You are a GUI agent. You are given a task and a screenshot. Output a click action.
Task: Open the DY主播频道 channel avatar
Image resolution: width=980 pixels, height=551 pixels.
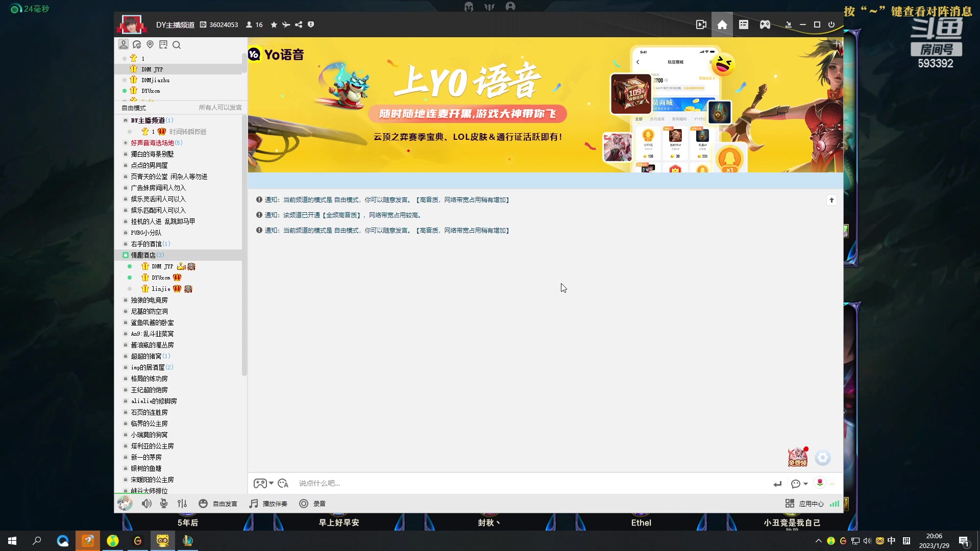point(132,24)
